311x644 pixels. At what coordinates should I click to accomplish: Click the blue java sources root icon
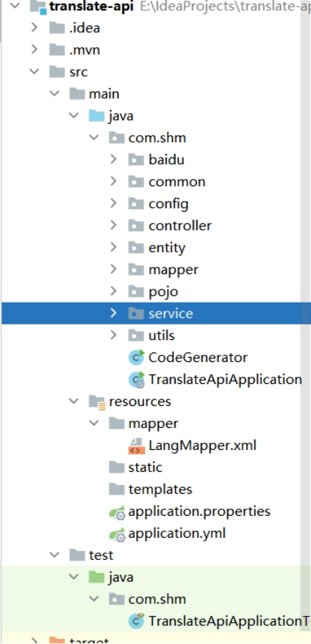[x=97, y=116]
